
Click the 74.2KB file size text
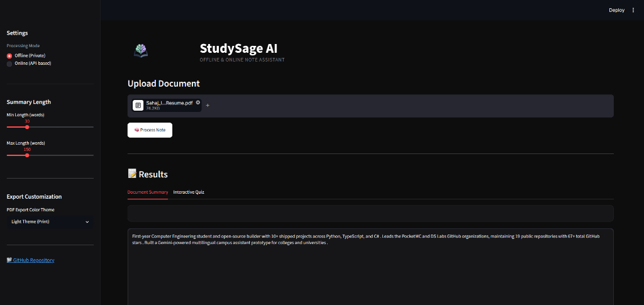pos(153,108)
